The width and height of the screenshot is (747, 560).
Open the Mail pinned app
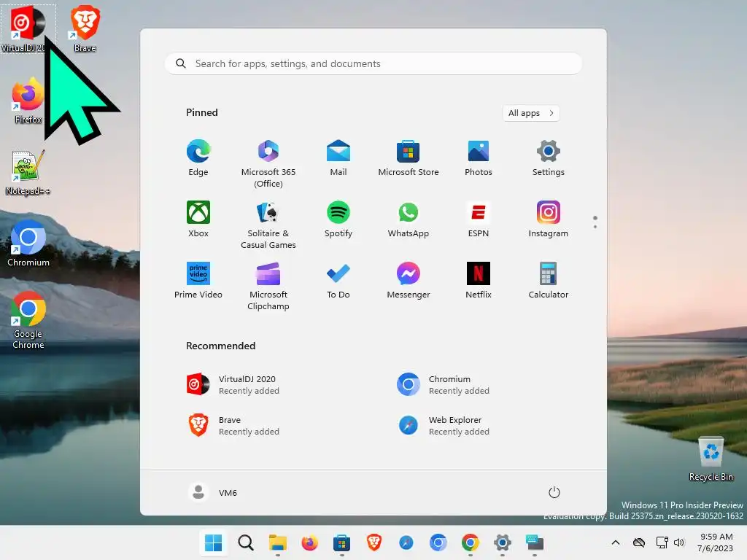point(338,158)
